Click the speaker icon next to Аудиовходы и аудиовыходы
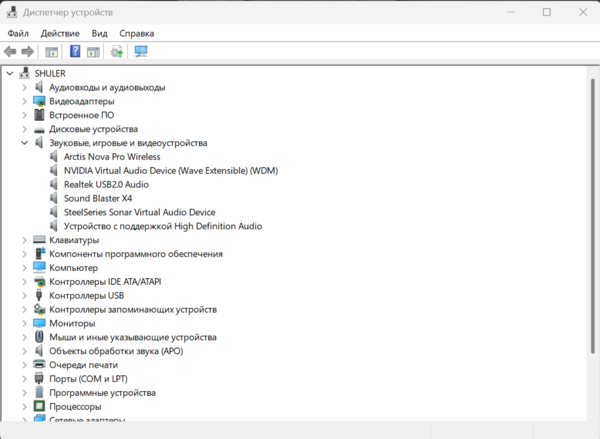 click(39, 87)
